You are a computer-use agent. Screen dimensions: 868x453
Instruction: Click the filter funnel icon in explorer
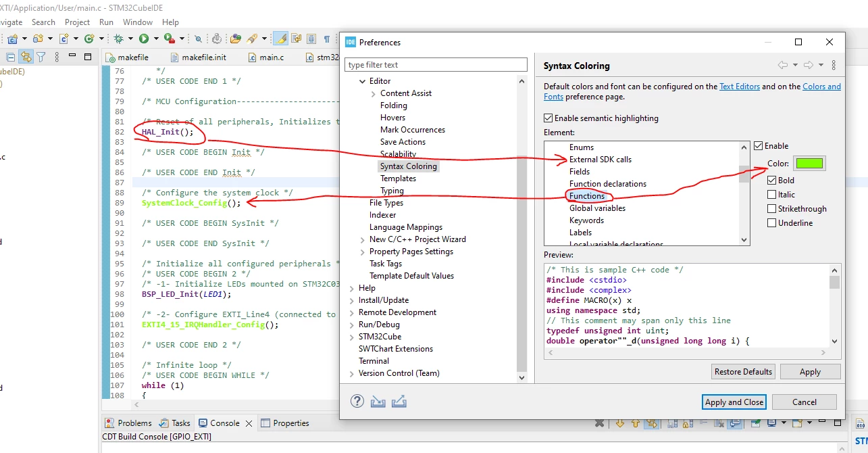41,57
